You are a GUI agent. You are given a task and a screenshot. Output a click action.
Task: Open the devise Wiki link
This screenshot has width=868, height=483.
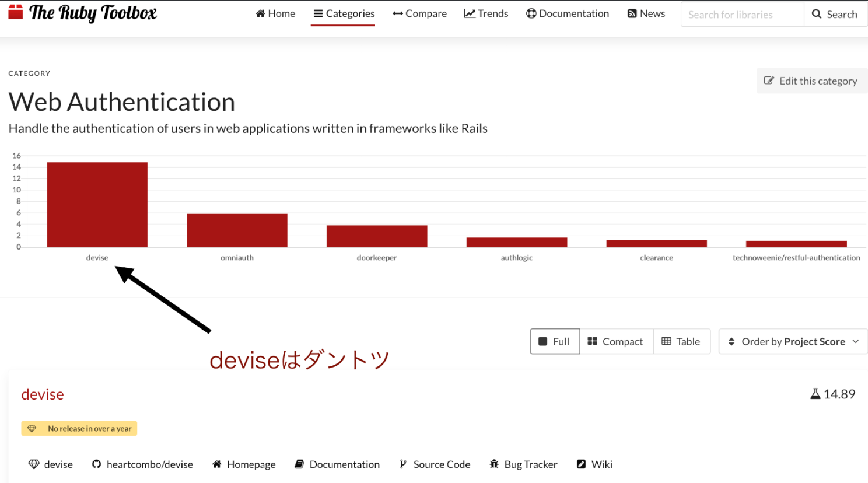pos(594,464)
